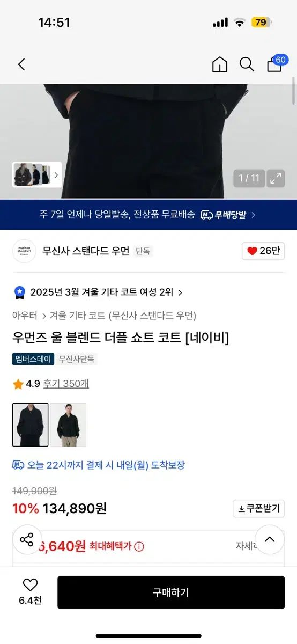Tap the scroll-to-top arrow button

(270, 539)
